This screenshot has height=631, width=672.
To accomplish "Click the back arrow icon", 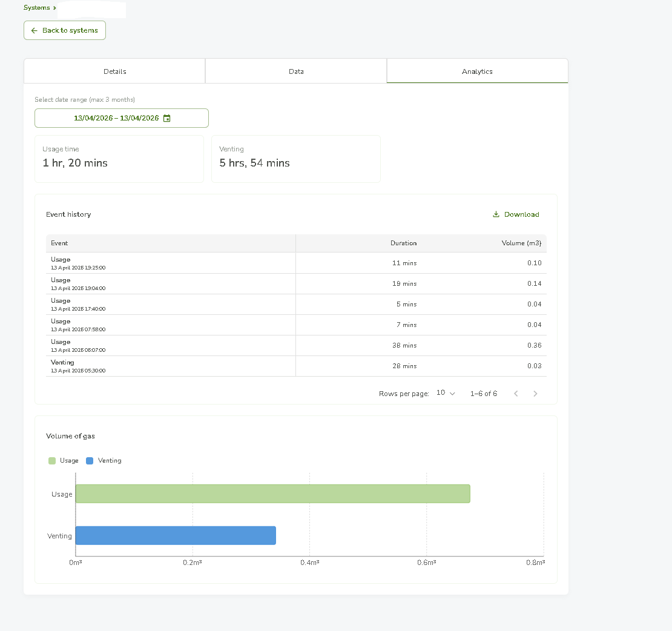I will 35,30.
